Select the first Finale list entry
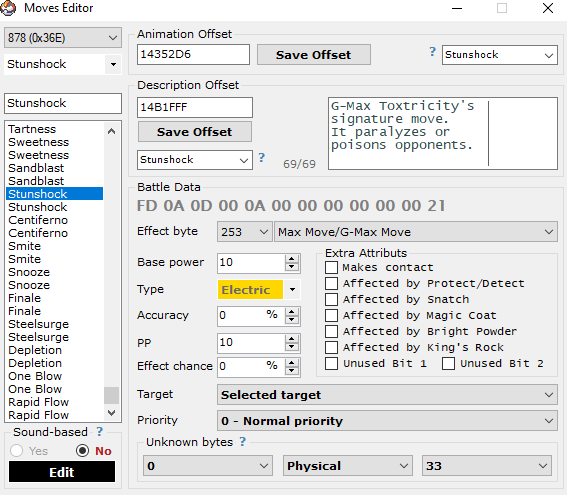 pyautogui.click(x=55, y=298)
